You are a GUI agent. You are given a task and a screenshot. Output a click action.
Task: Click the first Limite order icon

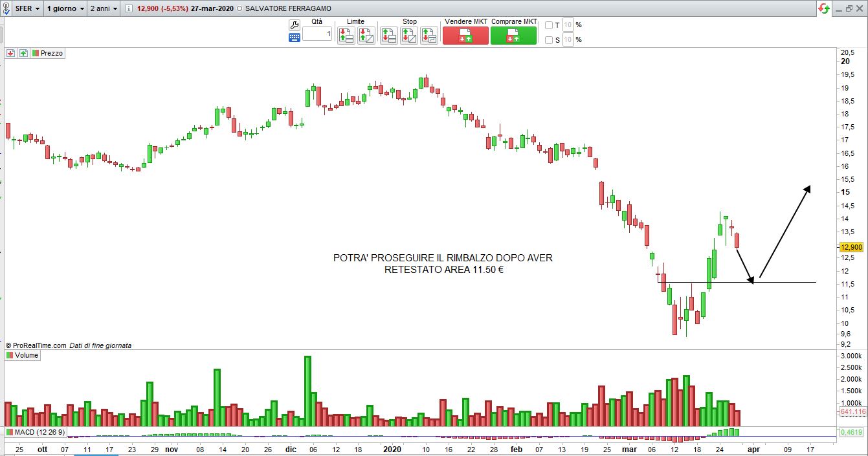click(346, 36)
